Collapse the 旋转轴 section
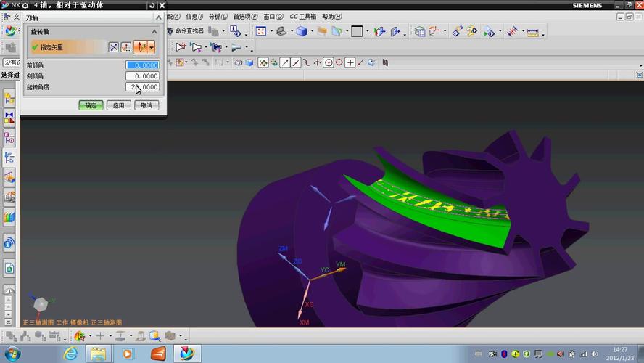Viewport: 644px width, 363px height. [x=154, y=32]
